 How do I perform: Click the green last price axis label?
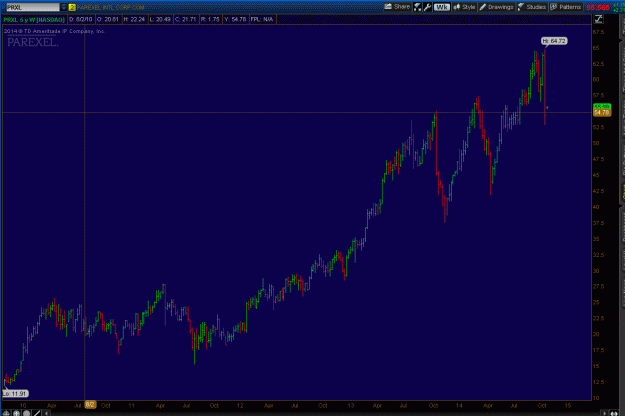(x=601, y=106)
